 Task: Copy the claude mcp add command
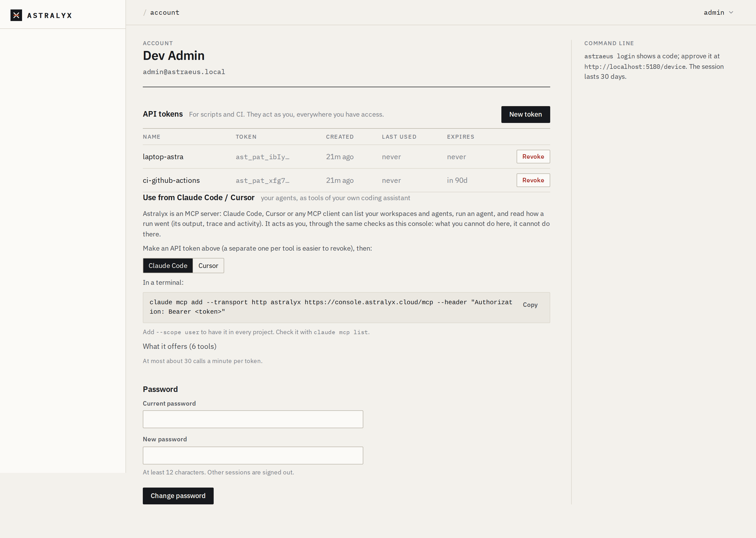tap(530, 305)
